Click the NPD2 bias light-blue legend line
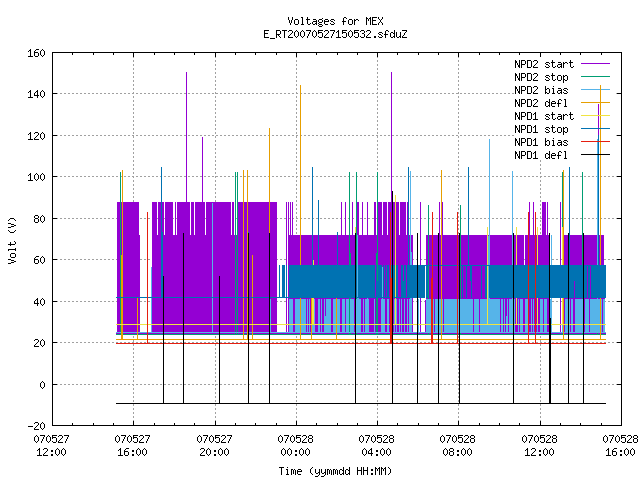This screenshot has width=640, height=480. pos(595,90)
